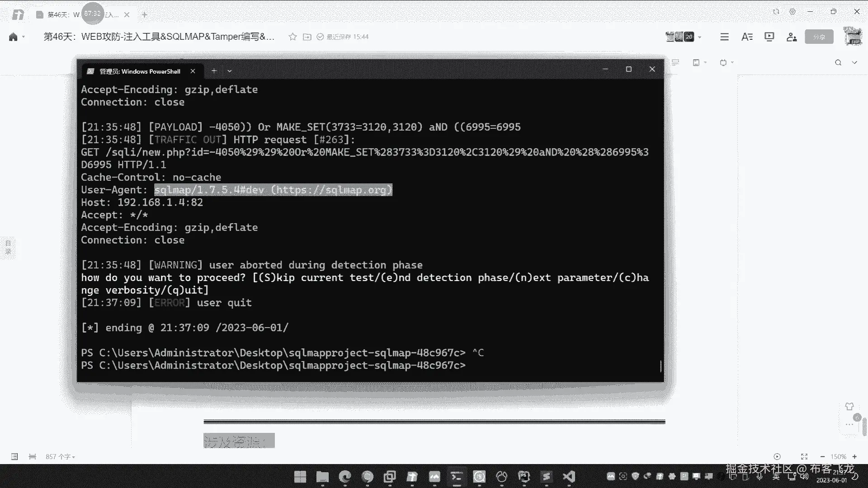Expand the 857 word count dropdown
Screen dimensions: 868x488
coord(60,457)
